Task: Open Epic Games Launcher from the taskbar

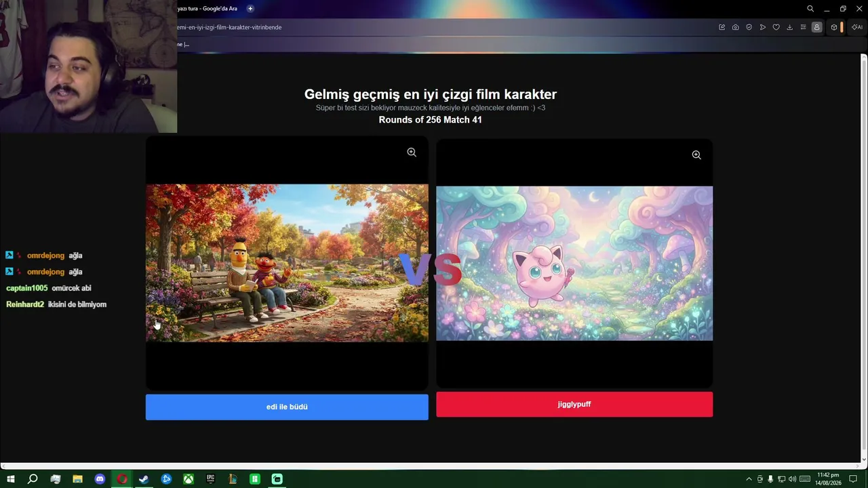Action: coord(210,479)
